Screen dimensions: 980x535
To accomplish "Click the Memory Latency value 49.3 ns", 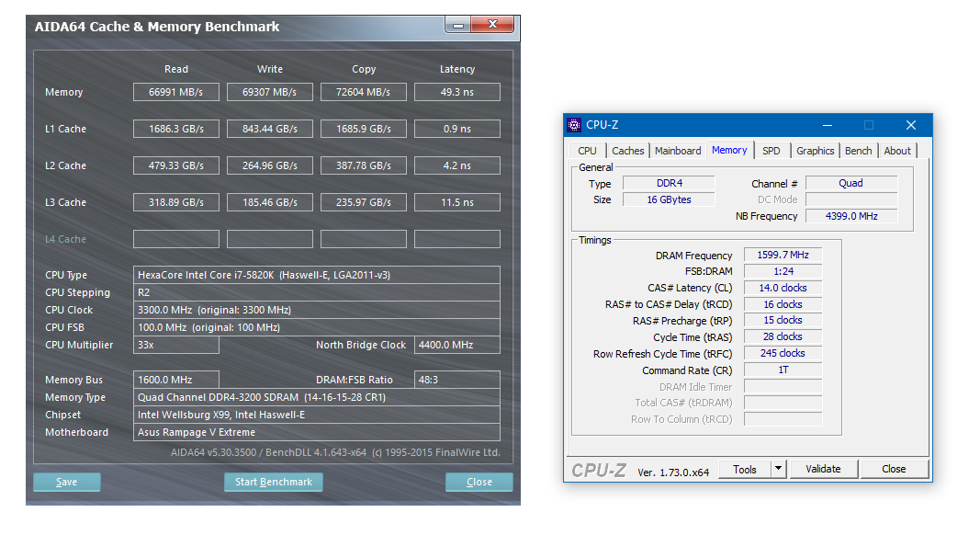I will click(x=457, y=92).
